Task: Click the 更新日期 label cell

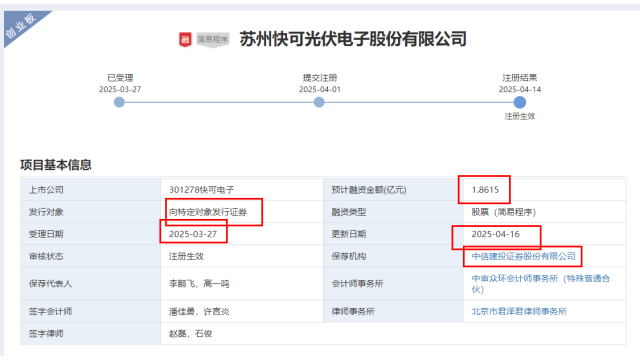Action: point(393,234)
